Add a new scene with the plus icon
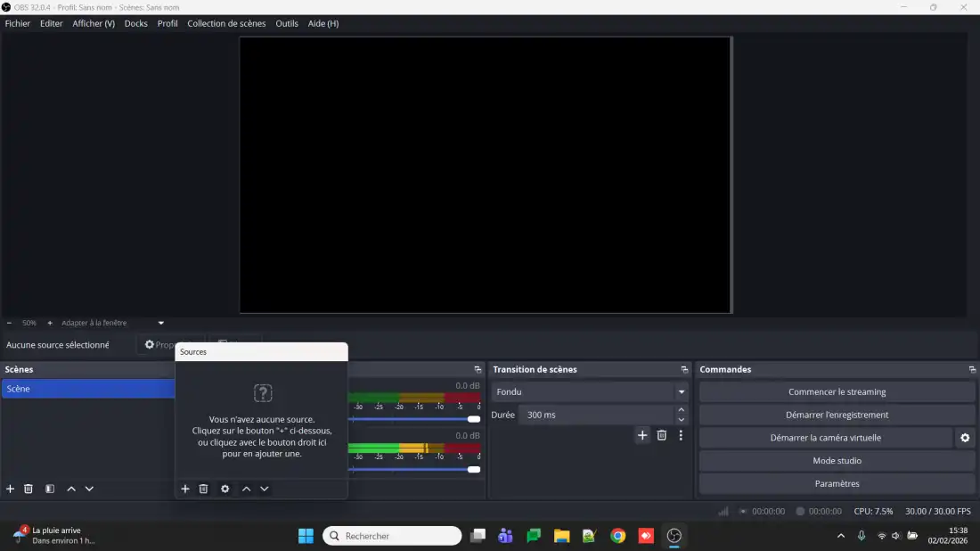980x551 pixels. [x=11, y=489]
